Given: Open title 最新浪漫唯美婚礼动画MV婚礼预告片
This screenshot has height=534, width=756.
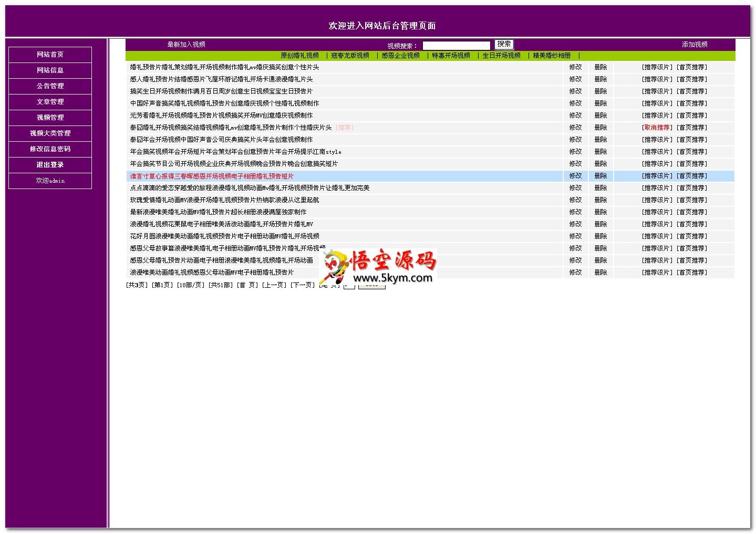Looking at the screenshot, I should (x=218, y=212).
